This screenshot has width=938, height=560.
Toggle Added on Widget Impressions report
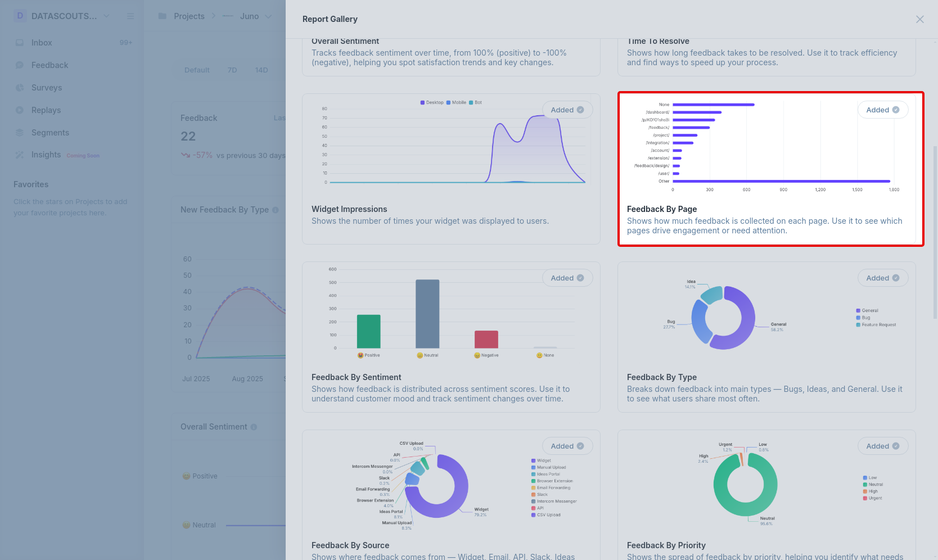pos(567,110)
